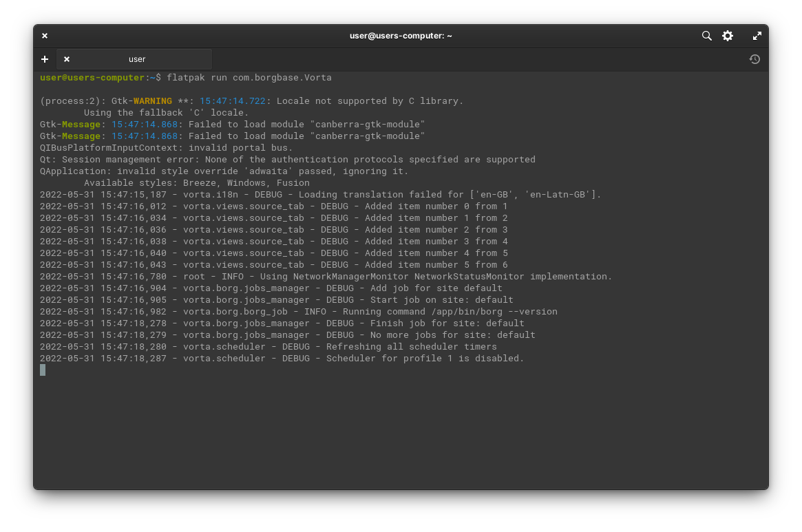This screenshot has width=802, height=532.
Task: Select the Scheduler for profile 1 disabled line
Action: click(282, 358)
